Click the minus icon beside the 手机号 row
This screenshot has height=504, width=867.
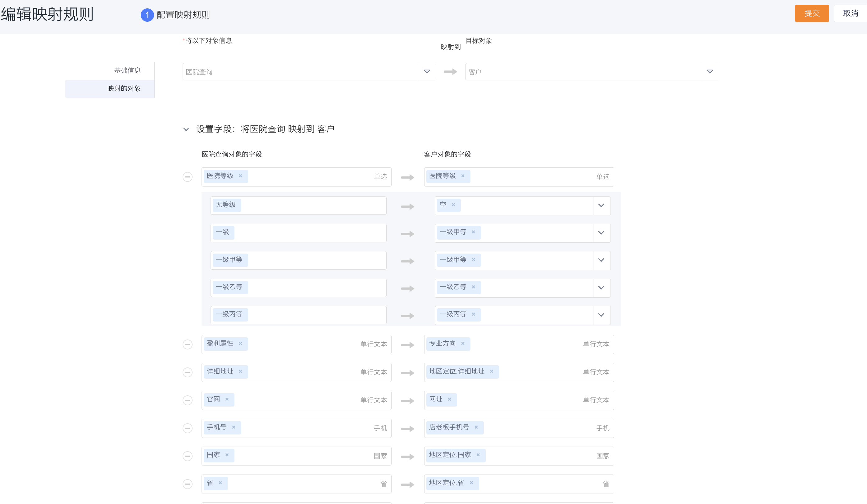tap(188, 428)
